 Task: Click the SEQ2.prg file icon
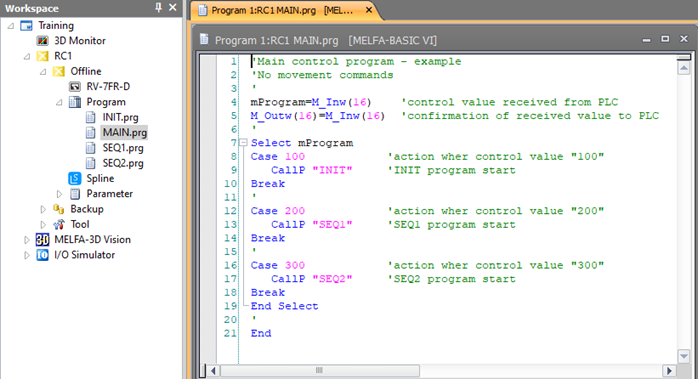91,163
